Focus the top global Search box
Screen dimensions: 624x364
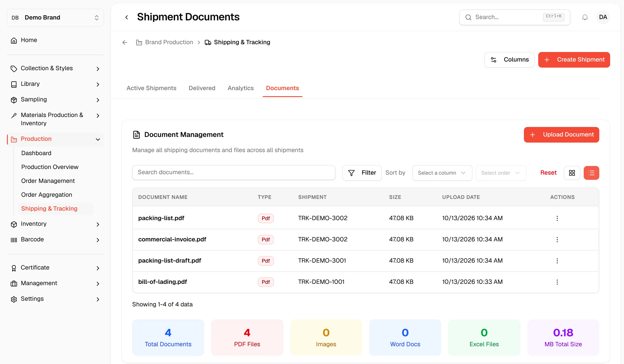[514, 17]
